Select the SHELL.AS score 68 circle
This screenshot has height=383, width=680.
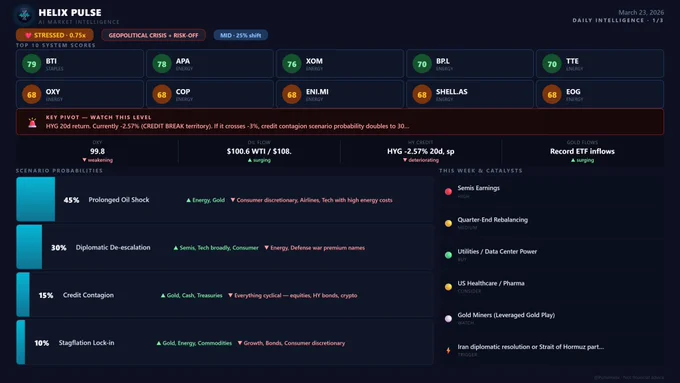coord(422,95)
